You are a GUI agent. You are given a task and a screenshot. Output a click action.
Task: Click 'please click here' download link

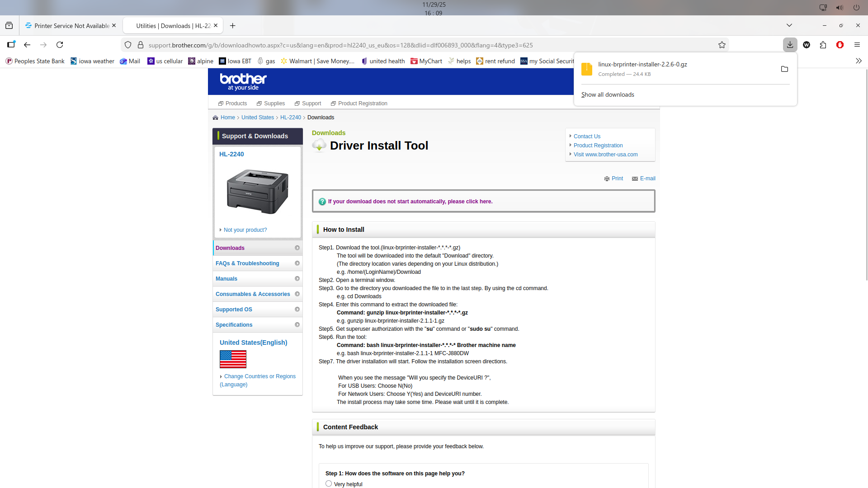470,202
